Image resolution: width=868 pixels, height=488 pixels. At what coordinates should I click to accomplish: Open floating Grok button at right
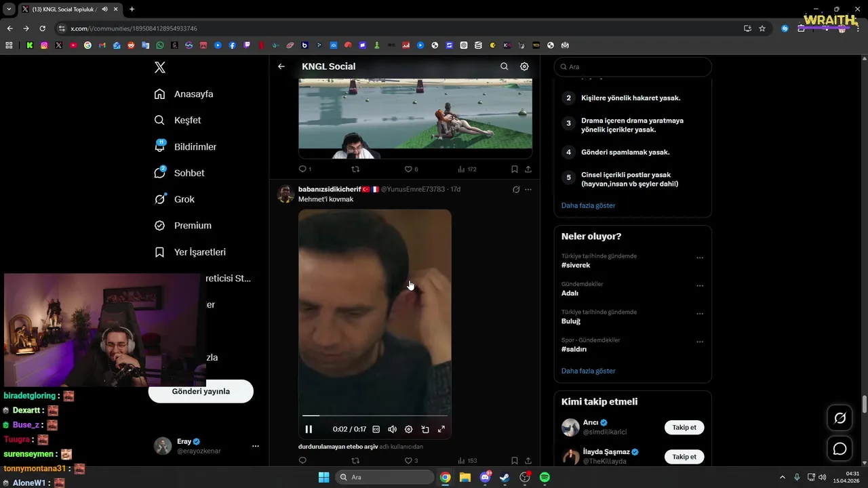pos(840,418)
